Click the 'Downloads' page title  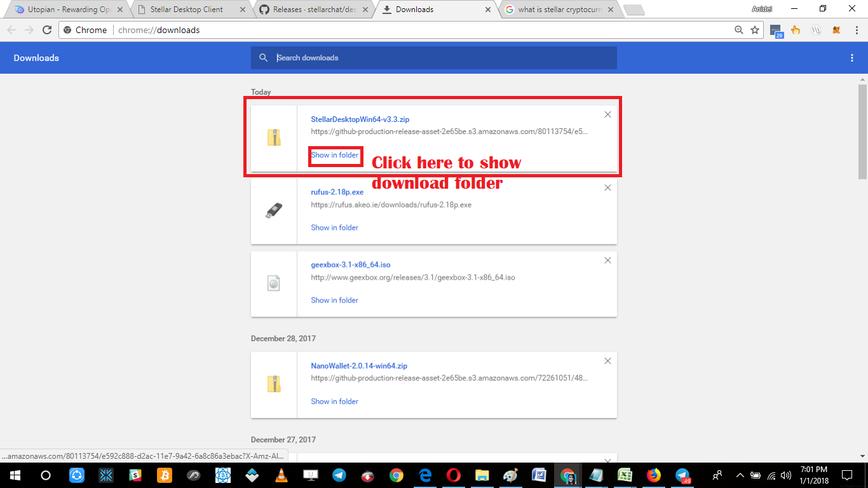pyautogui.click(x=36, y=58)
